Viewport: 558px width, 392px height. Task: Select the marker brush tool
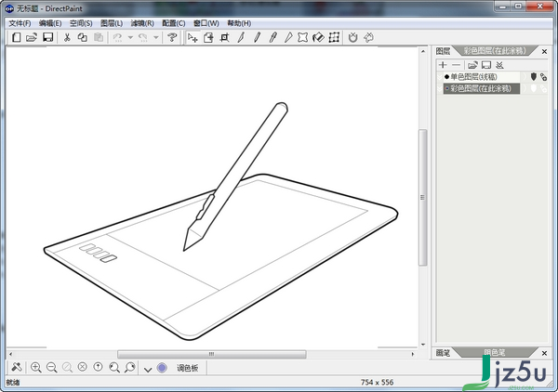272,37
